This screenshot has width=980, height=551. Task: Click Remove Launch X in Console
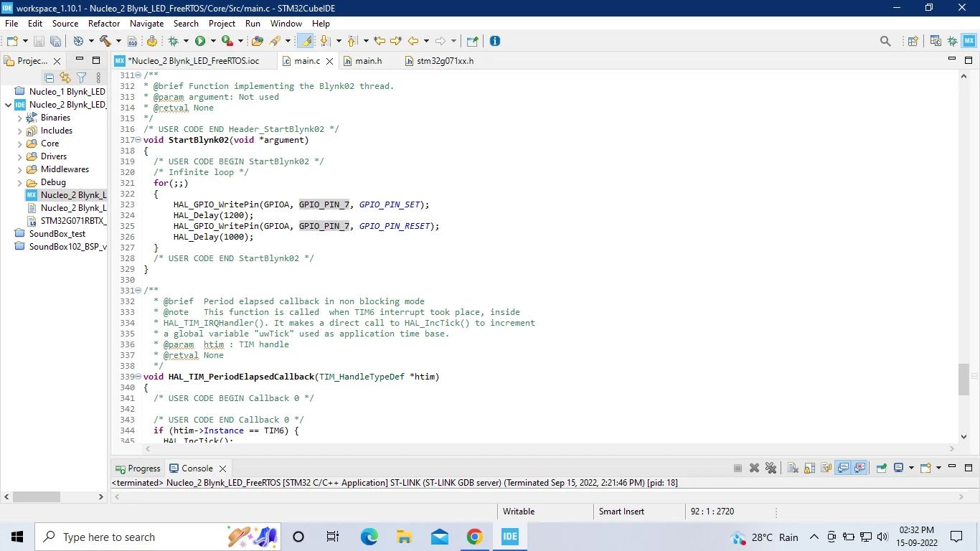754,468
